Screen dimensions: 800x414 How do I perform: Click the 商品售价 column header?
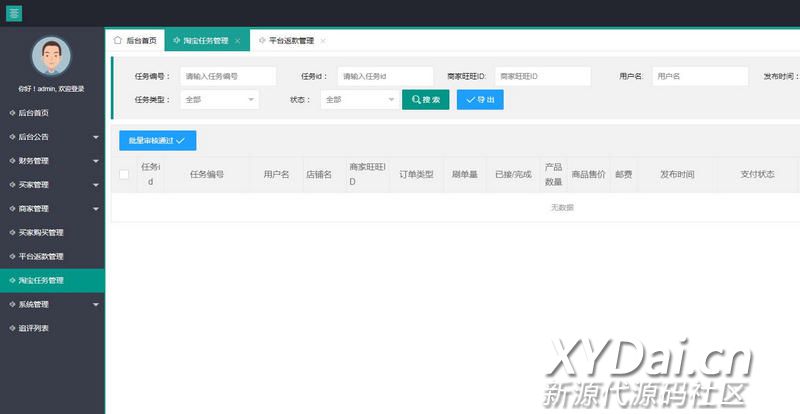point(588,174)
